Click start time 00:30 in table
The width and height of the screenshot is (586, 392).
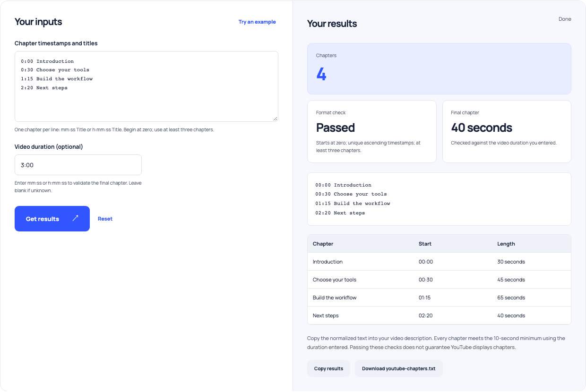pos(426,280)
